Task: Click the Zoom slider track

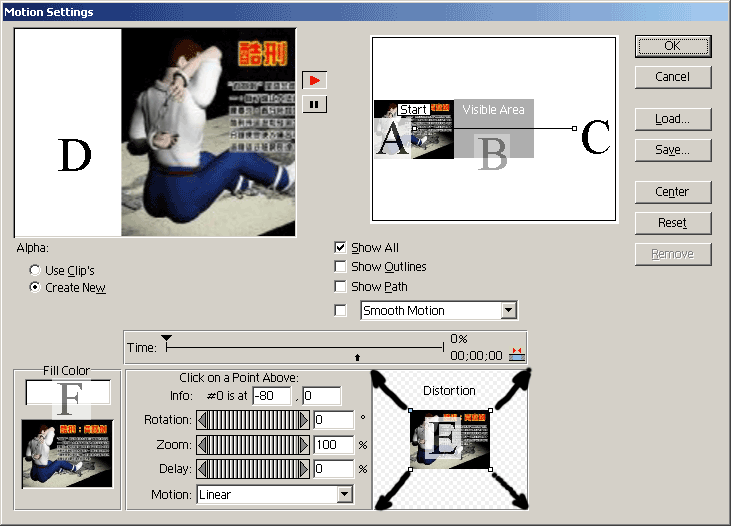Action: point(253,445)
